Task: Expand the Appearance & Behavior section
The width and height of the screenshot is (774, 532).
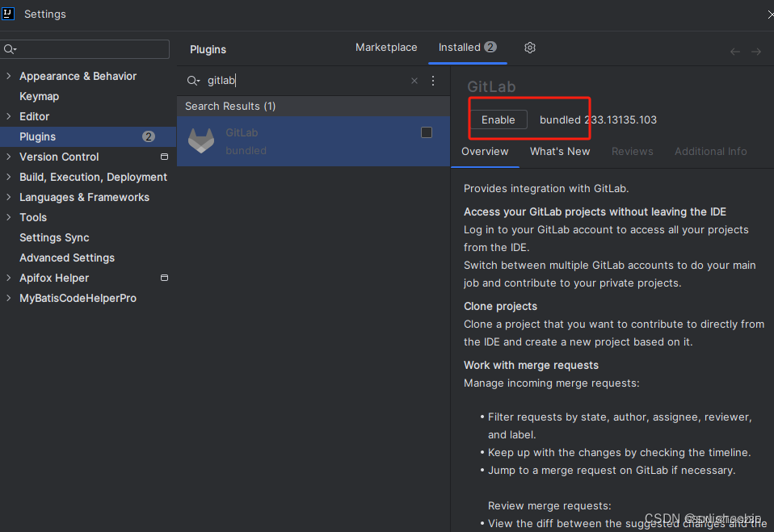Action: coord(8,76)
